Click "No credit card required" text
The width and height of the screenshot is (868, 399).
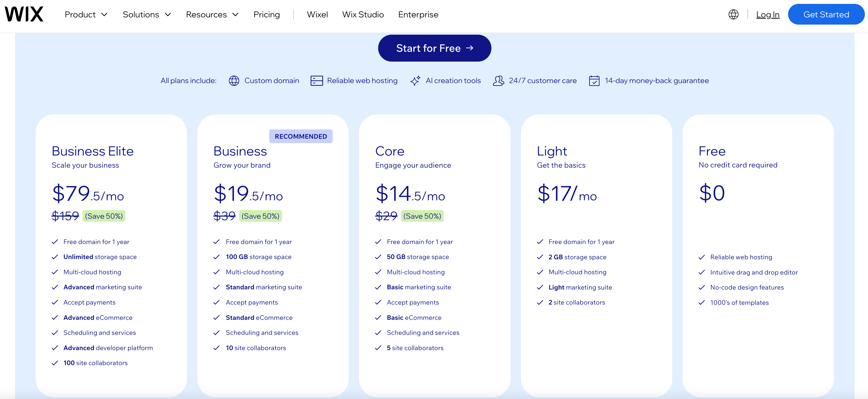pos(738,165)
